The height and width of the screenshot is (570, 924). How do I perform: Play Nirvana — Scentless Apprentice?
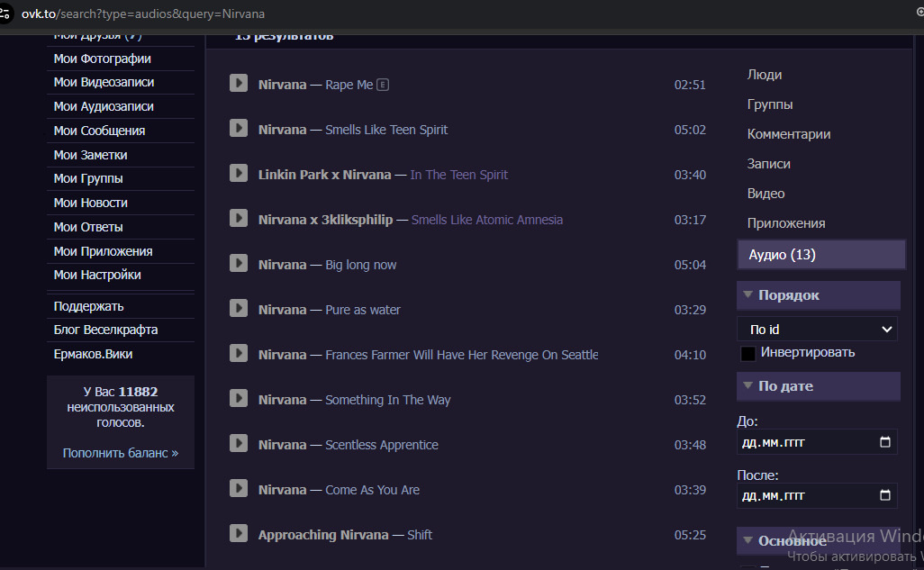pyautogui.click(x=239, y=443)
